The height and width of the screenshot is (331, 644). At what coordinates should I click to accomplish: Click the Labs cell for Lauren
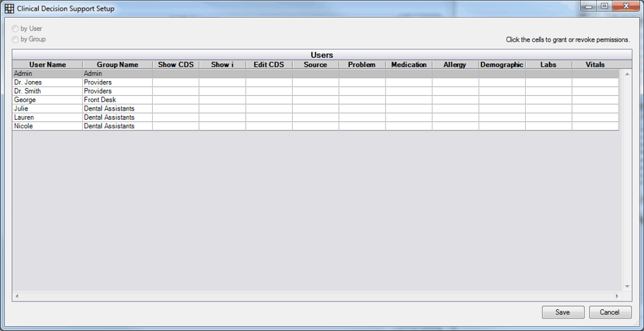[548, 118]
